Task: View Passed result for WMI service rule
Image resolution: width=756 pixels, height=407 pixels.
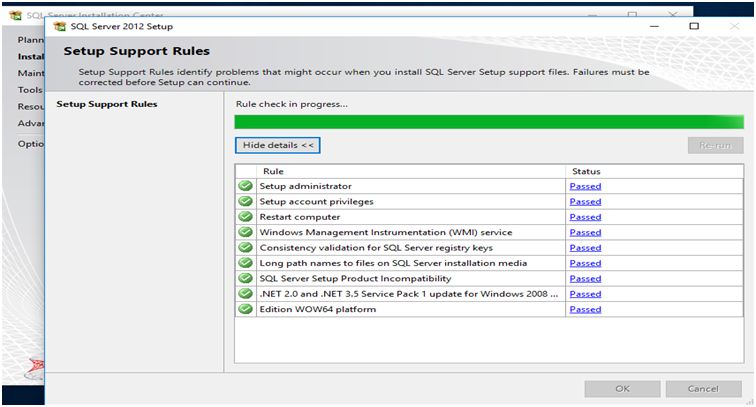Action: click(x=585, y=232)
